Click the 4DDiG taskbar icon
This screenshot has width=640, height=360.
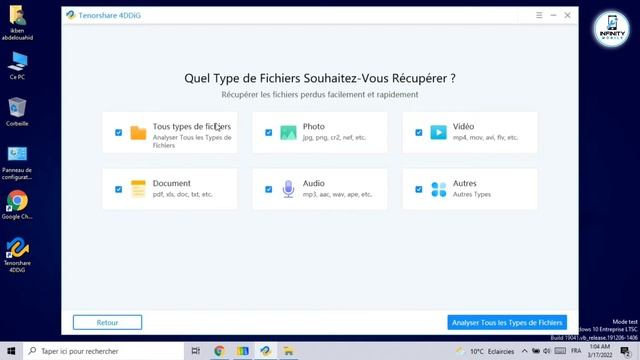pyautogui.click(x=266, y=351)
